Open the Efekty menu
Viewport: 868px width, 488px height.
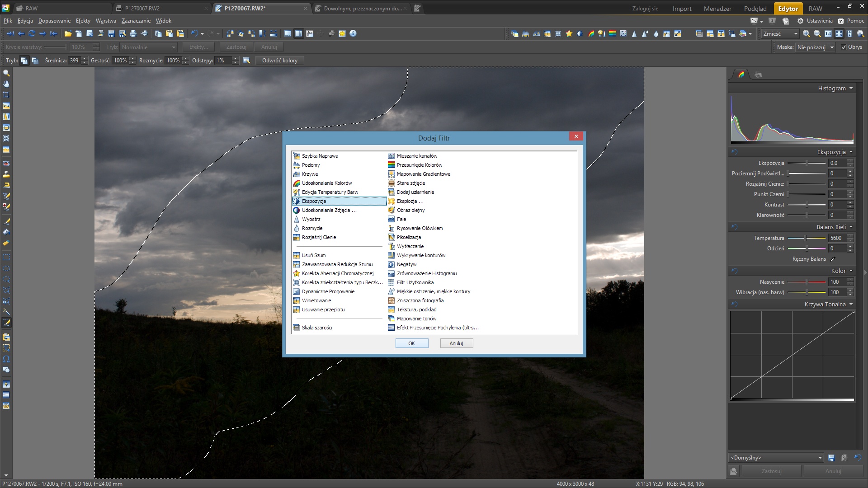coord(83,21)
